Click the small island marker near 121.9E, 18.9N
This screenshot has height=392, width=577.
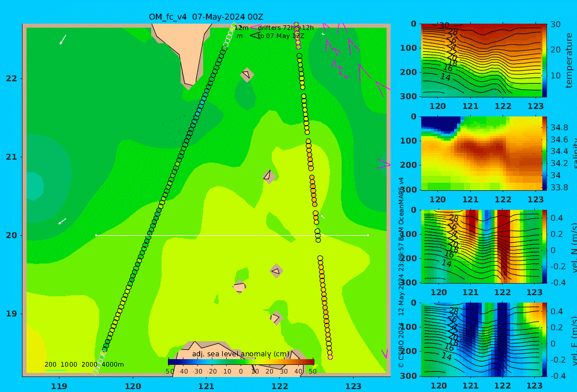(276, 318)
